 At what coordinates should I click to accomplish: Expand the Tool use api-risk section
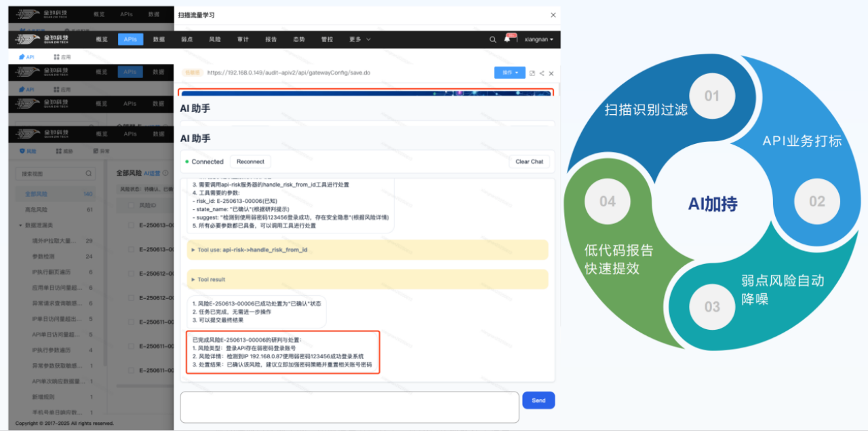tap(367, 250)
